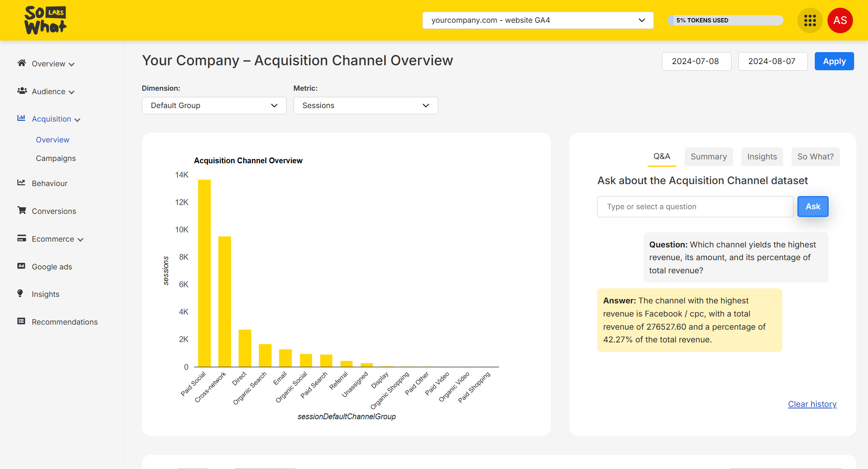Click the Organic Social bar in chart
Viewport: 868px width, 469px height.
306,360
